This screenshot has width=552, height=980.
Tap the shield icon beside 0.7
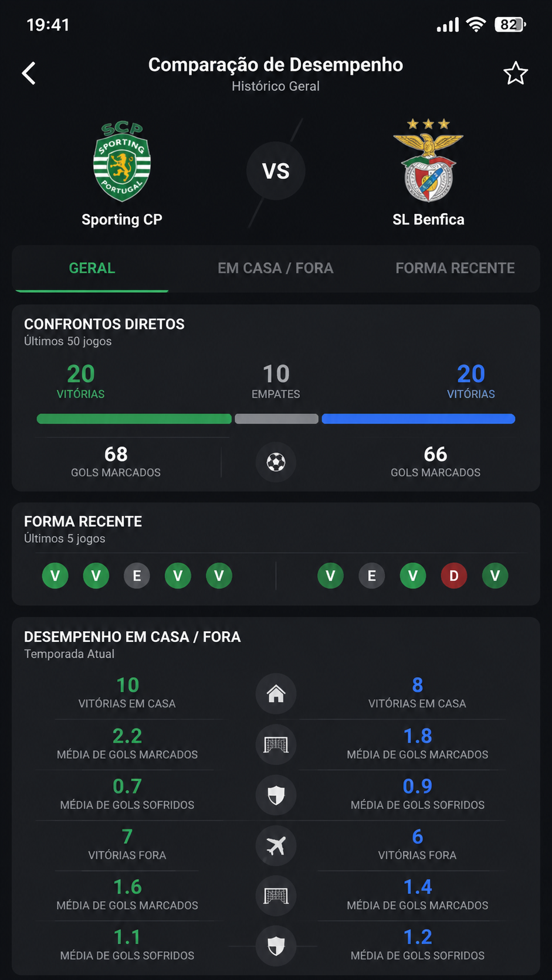(276, 795)
